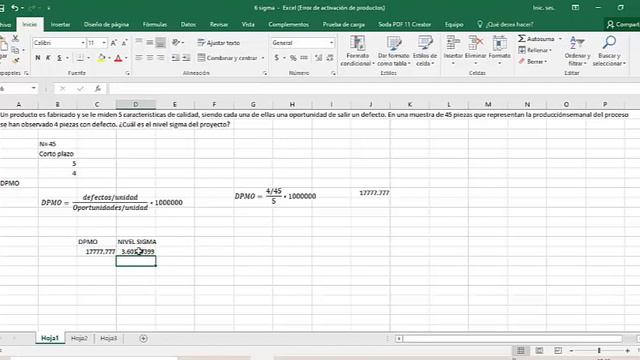Center text horizontally
Screen dimensions: 640x360
150,58
